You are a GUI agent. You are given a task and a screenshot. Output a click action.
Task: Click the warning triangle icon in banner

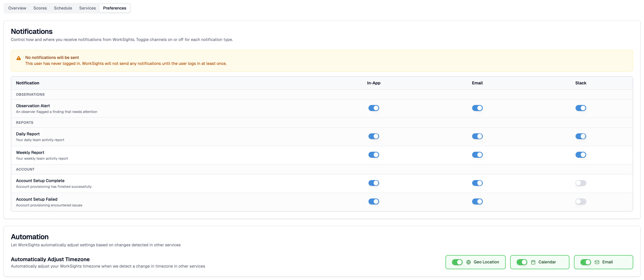pyautogui.click(x=19, y=58)
